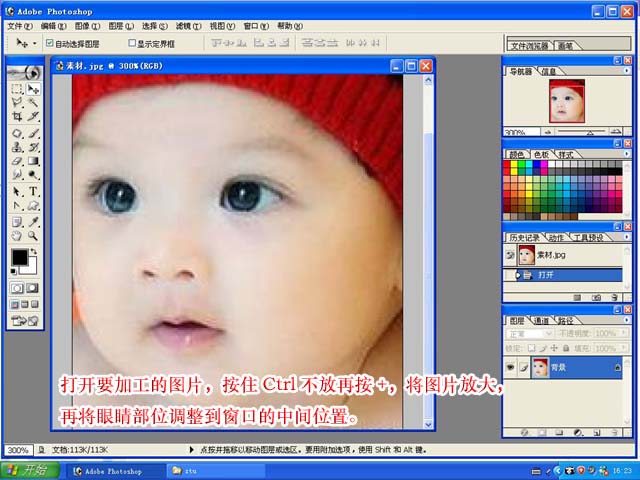Select the Healing Brush tool
The height and width of the screenshot is (480, 640).
(17, 133)
